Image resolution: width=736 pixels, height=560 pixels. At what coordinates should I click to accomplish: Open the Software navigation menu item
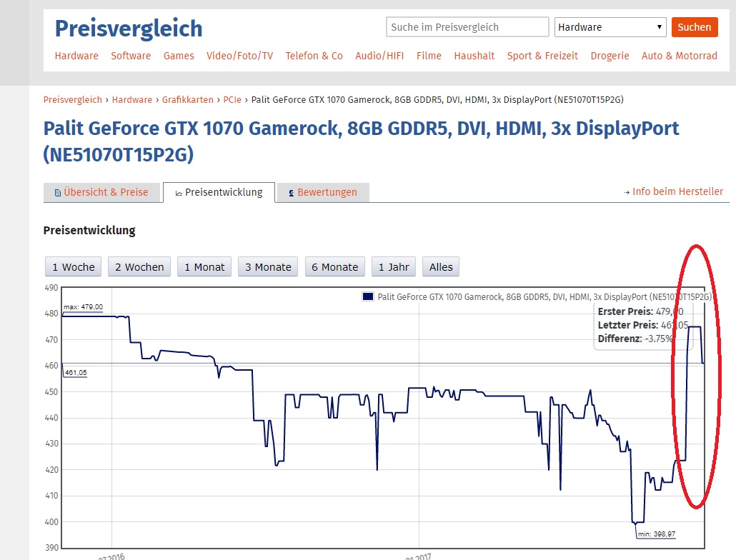131,56
